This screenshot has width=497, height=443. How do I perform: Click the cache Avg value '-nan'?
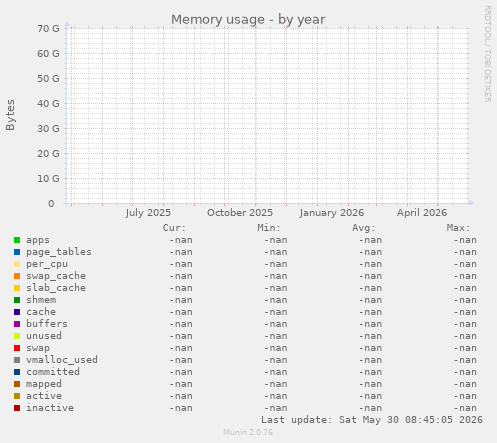point(370,312)
